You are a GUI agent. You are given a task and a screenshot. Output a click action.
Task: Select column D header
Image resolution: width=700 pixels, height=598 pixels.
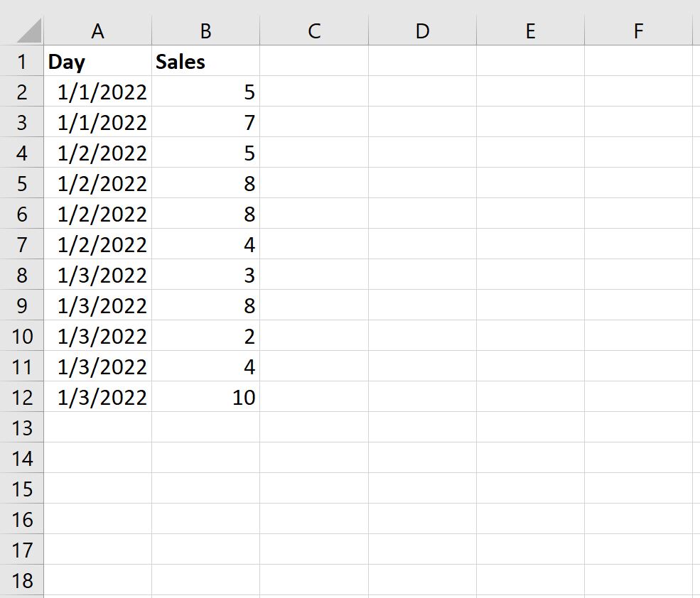(422, 31)
